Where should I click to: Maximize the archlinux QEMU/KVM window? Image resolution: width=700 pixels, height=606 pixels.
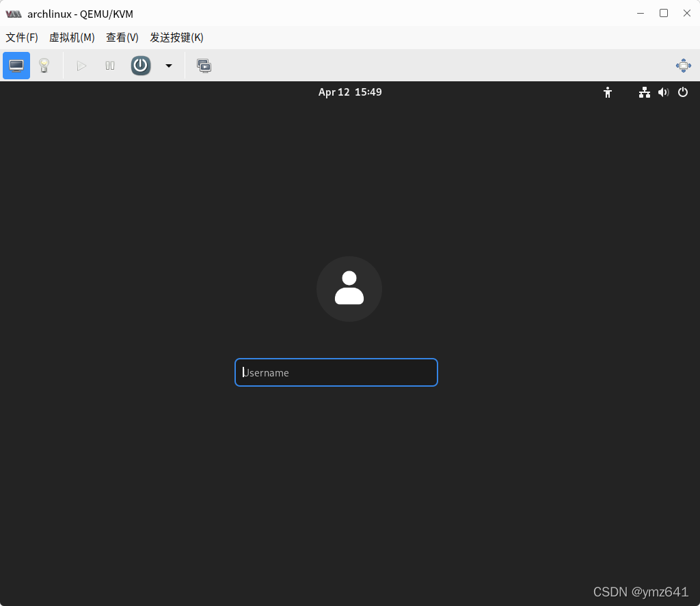664,14
